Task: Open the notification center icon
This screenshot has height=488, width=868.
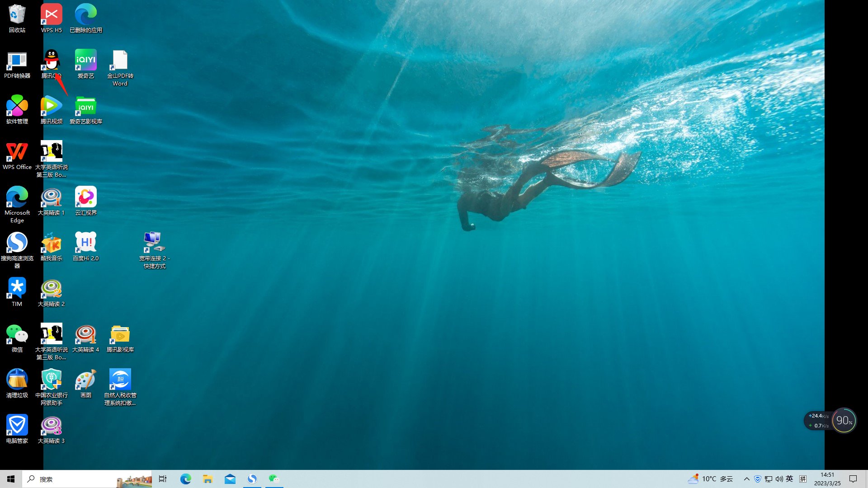Action: (x=853, y=479)
